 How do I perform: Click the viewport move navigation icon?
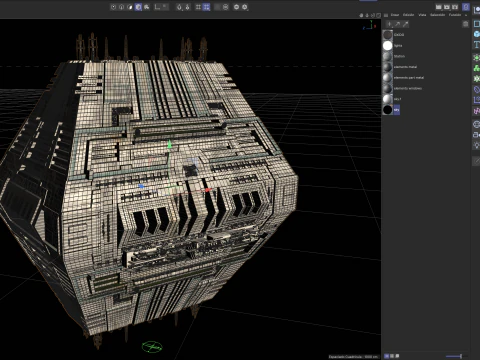point(361,15)
